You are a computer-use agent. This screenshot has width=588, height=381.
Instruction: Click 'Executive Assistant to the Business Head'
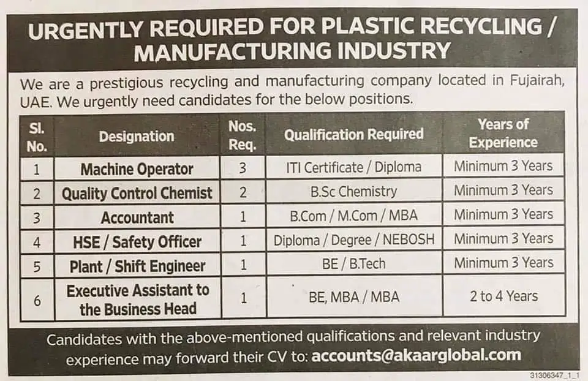click(x=137, y=299)
